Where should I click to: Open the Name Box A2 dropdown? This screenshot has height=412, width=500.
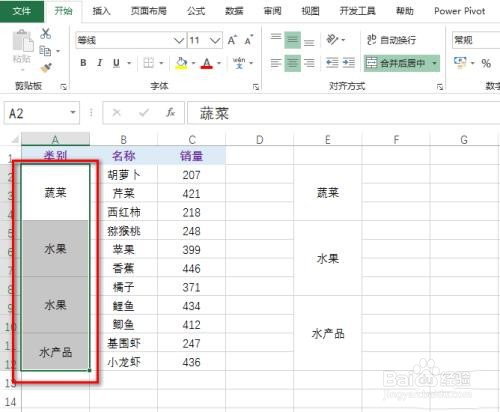point(73,113)
